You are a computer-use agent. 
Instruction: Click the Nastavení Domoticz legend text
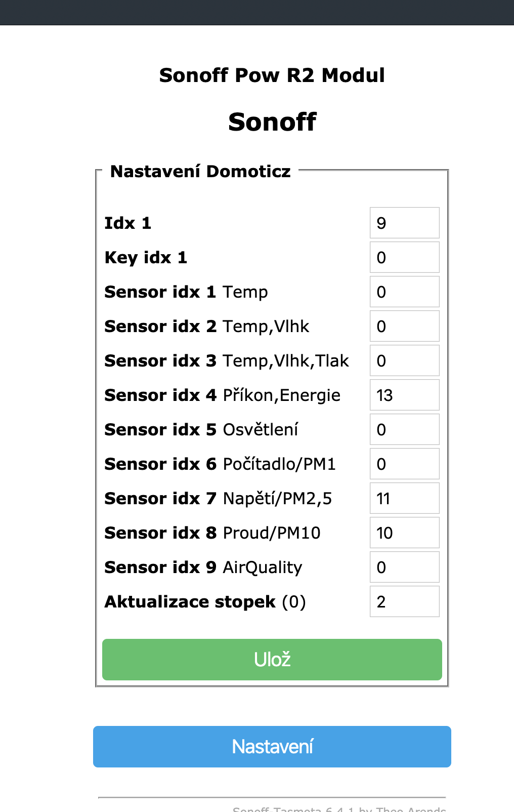(x=200, y=172)
